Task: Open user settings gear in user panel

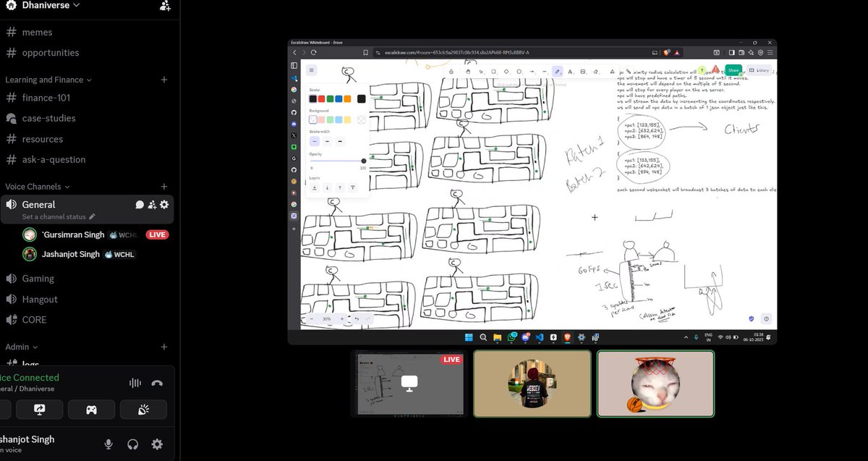Action: (x=157, y=444)
